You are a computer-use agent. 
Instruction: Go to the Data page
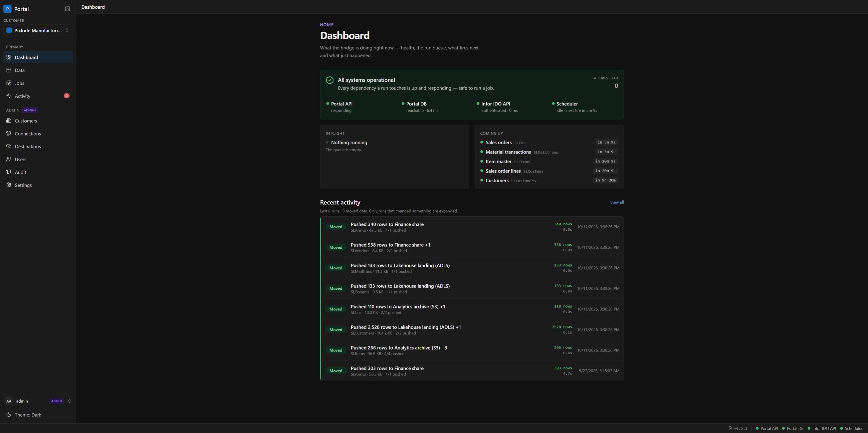click(x=38, y=70)
